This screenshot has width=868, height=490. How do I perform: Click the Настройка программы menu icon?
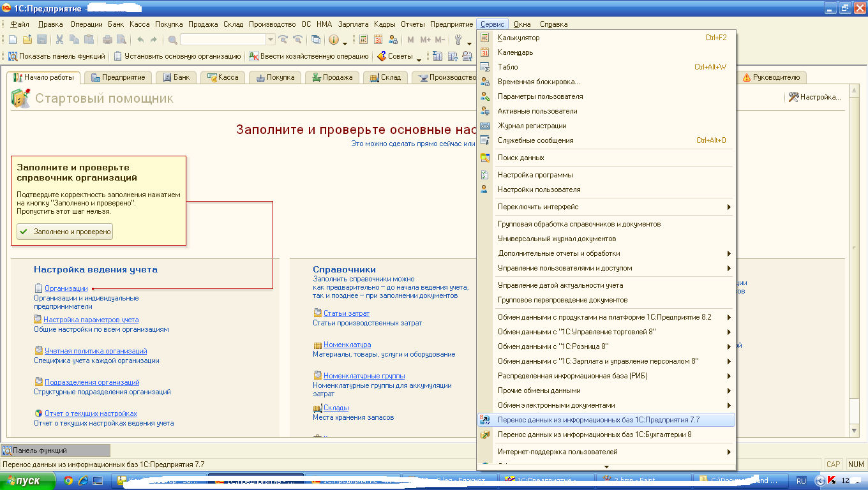tap(485, 175)
